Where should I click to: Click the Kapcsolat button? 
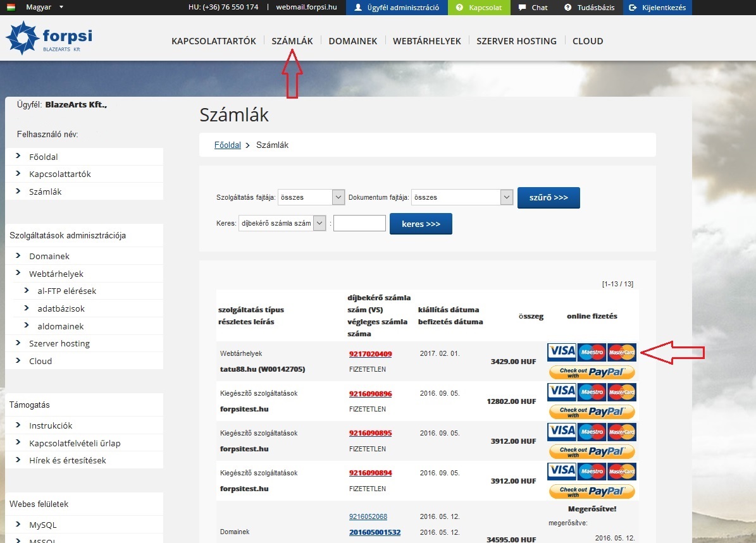pyautogui.click(x=479, y=7)
